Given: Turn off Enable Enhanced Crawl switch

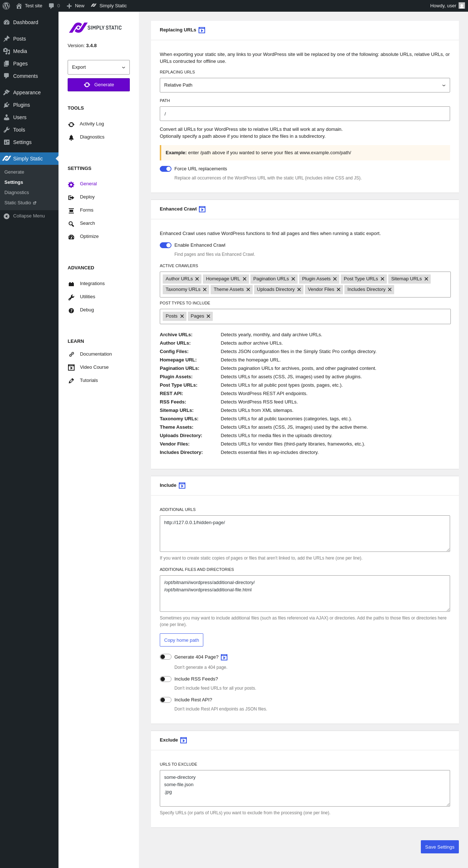Looking at the screenshot, I should pyautogui.click(x=166, y=245).
